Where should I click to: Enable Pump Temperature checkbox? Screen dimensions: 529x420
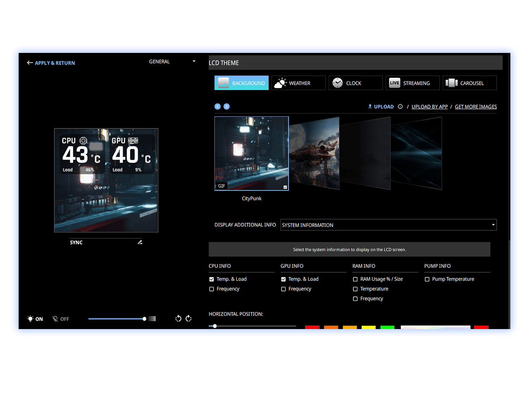point(427,279)
